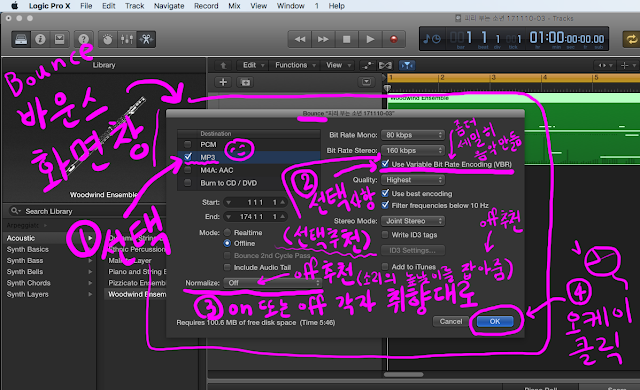This screenshot has width=640, height=390.
Task: Click the Play transport button
Action: [x=370, y=39]
